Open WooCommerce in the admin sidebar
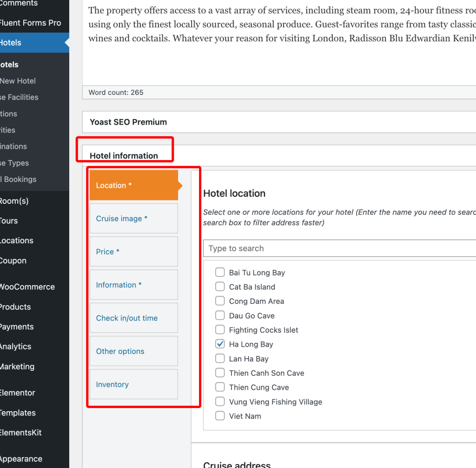Screen dimensions: 476x468 (27, 287)
